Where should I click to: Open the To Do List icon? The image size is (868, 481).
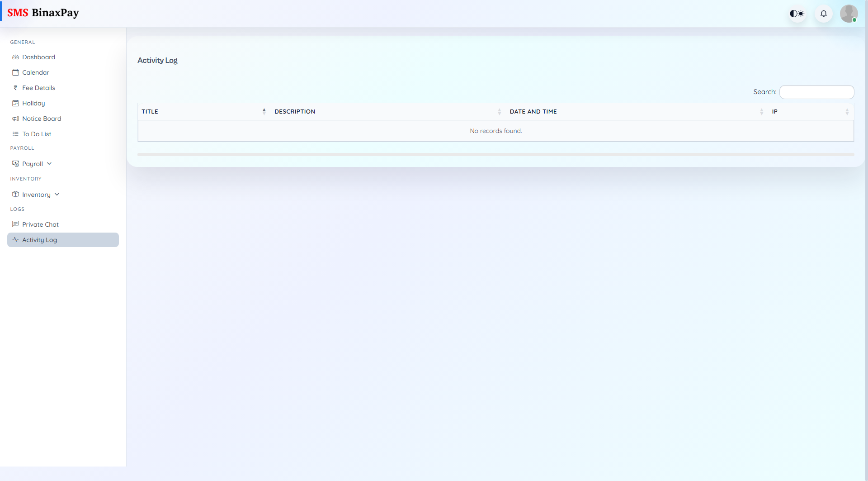point(15,134)
